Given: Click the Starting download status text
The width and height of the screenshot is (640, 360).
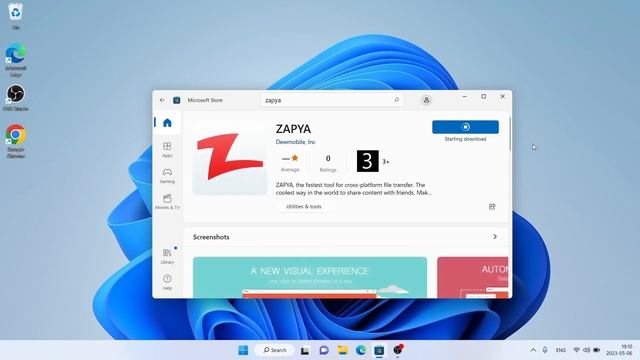Looking at the screenshot, I should click(x=465, y=139).
